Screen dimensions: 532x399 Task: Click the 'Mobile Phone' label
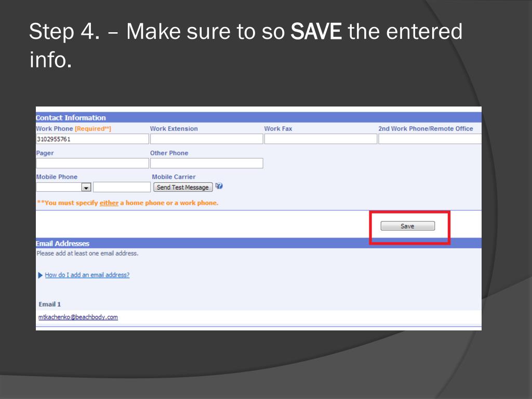[x=57, y=177]
